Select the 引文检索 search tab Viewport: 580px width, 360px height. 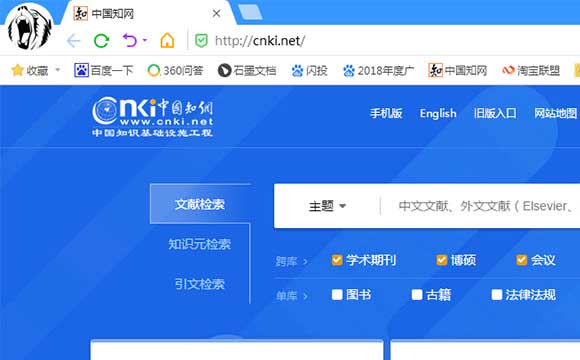click(x=200, y=284)
